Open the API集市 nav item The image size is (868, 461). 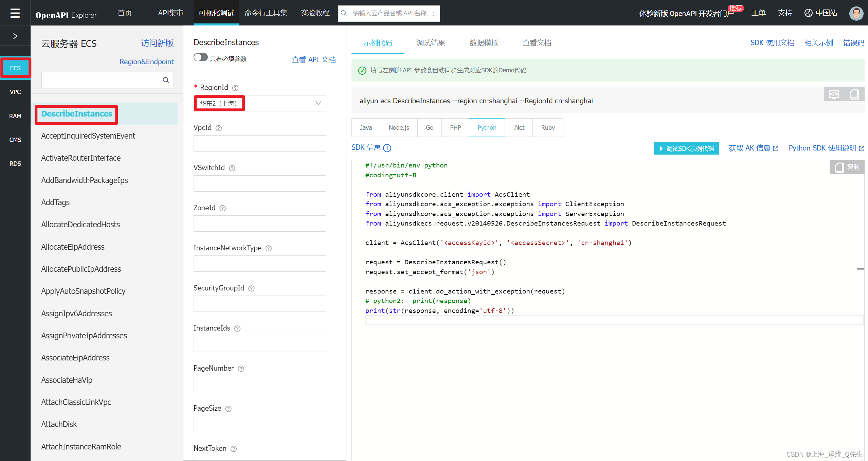[x=170, y=13]
